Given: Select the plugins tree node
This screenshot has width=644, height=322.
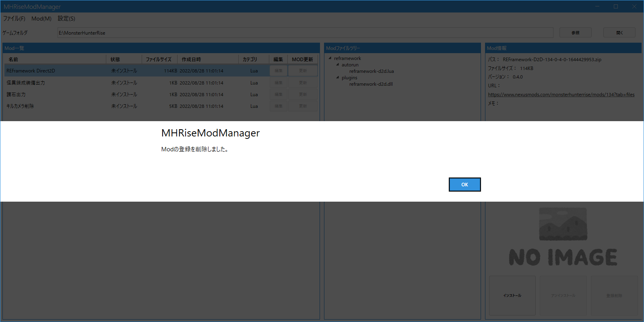Looking at the screenshot, I should click(x=349, y=78).
